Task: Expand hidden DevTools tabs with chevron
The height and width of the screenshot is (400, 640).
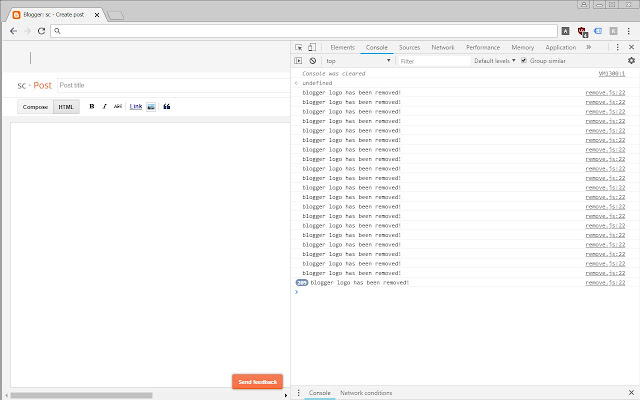Action: 589,47
